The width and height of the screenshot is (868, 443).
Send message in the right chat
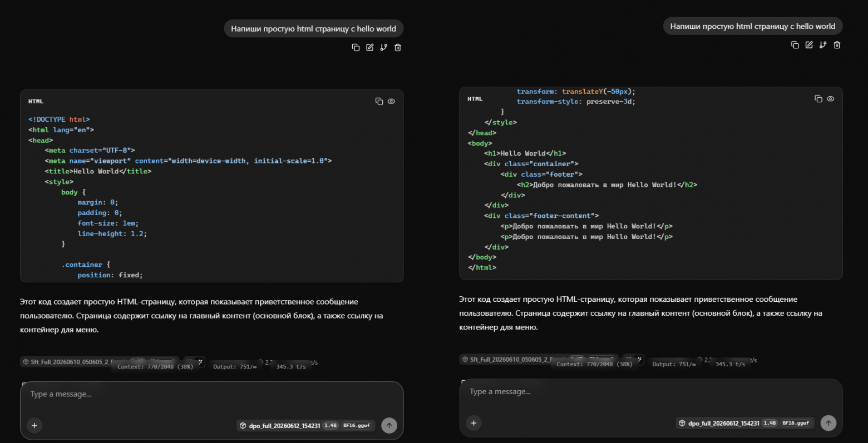pyautogui.click(x=828, y=423)
